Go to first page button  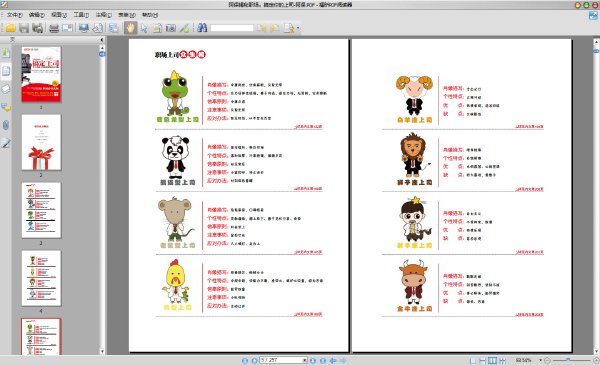pos(245,360)
